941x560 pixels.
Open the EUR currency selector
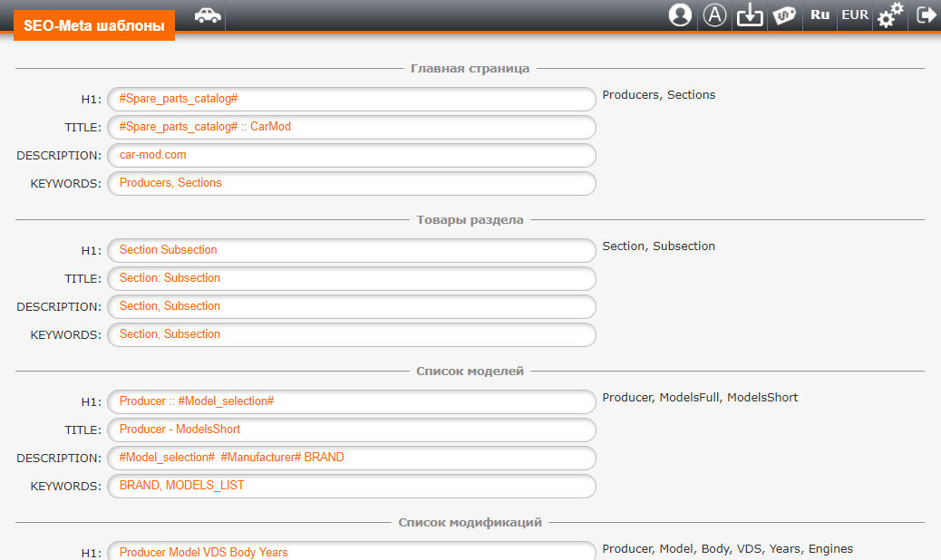[855, 15]
